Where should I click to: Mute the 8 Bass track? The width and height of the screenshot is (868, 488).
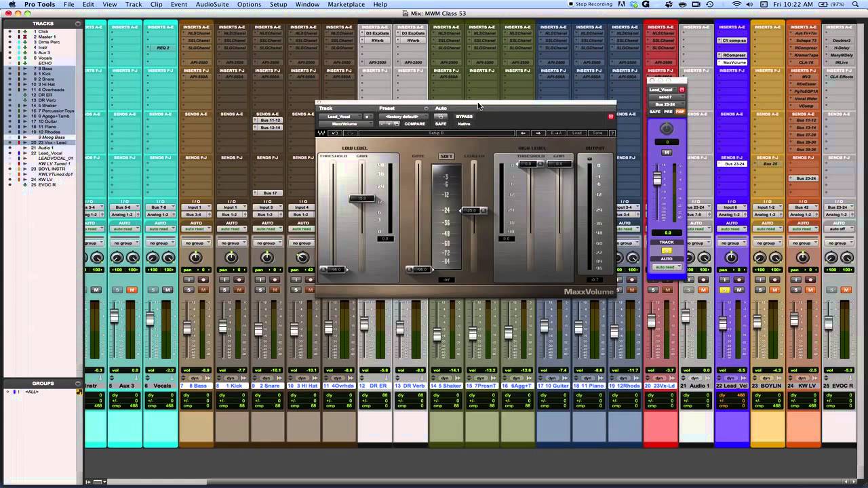tap(203, 290)
